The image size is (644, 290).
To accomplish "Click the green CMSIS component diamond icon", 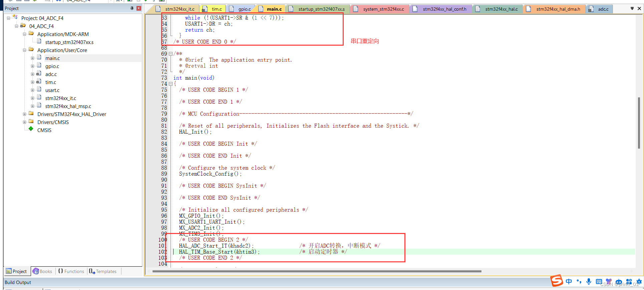I will tap(31, 129).
